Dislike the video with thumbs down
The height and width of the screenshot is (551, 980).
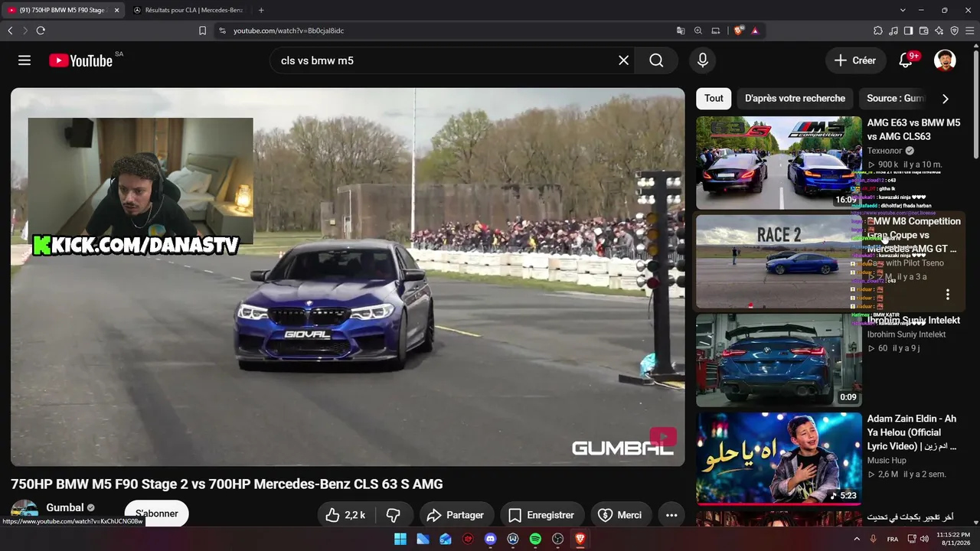[394, 515]
